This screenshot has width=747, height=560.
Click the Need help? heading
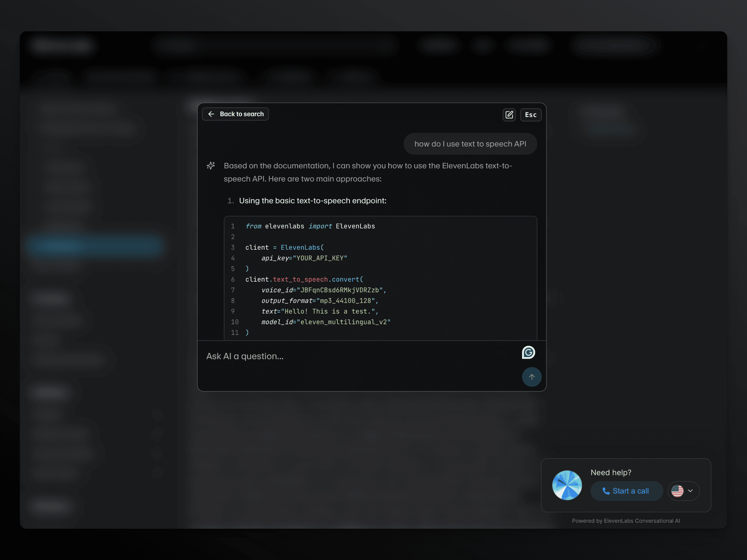tap(611, 472)
